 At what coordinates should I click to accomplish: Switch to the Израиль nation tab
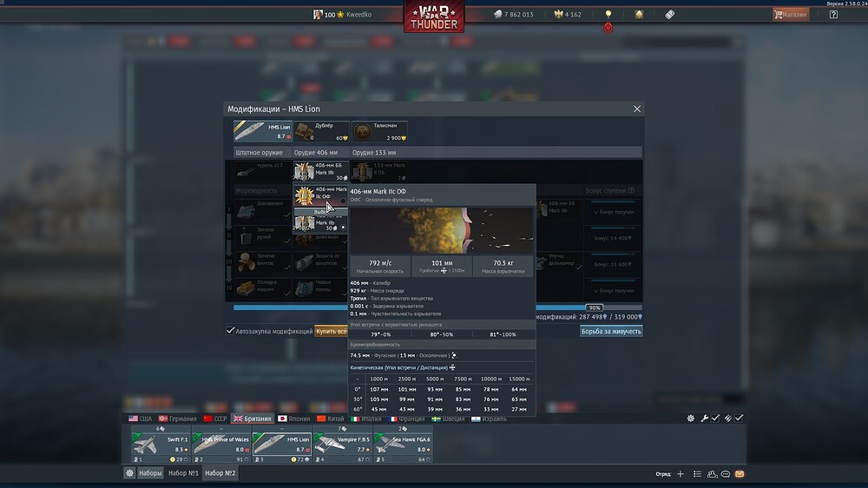[489, 419]
